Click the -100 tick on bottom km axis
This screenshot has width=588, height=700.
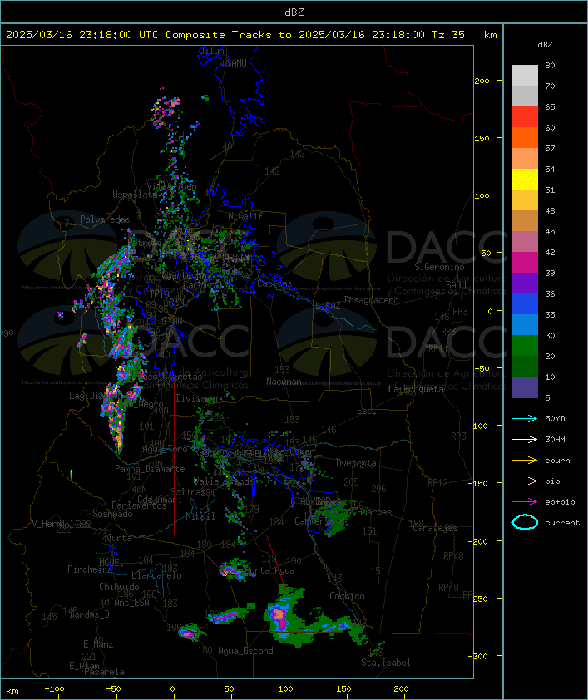[x=54, y=689]
